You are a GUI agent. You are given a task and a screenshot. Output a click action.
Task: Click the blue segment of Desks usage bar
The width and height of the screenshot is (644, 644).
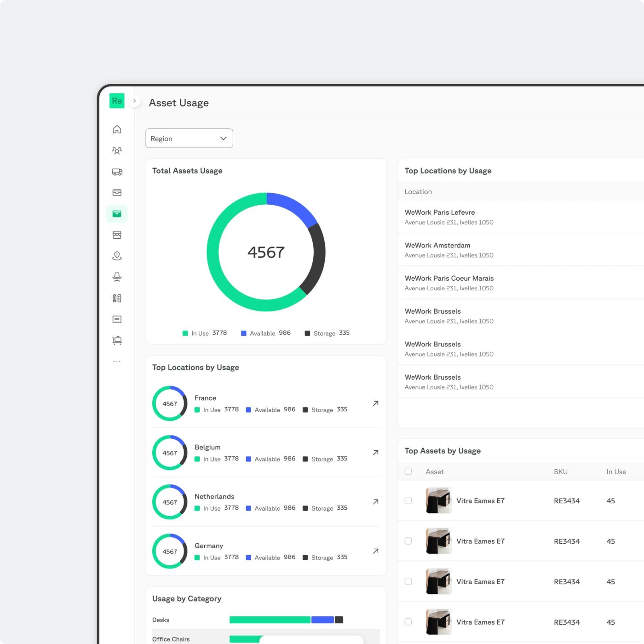point(322,620)
